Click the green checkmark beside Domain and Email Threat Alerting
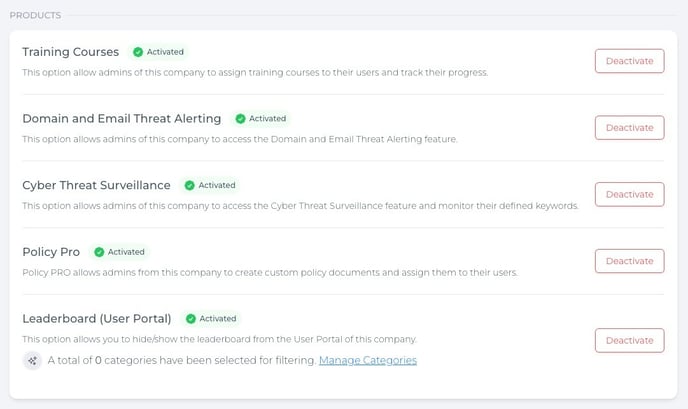The image size is (688, 409). (x=240, y=118)
